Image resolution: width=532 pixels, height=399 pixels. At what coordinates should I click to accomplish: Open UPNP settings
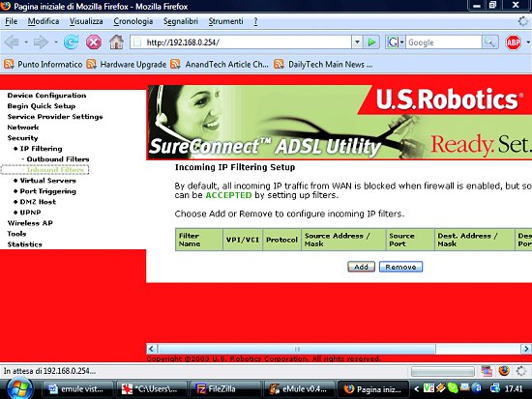[30, 213]
